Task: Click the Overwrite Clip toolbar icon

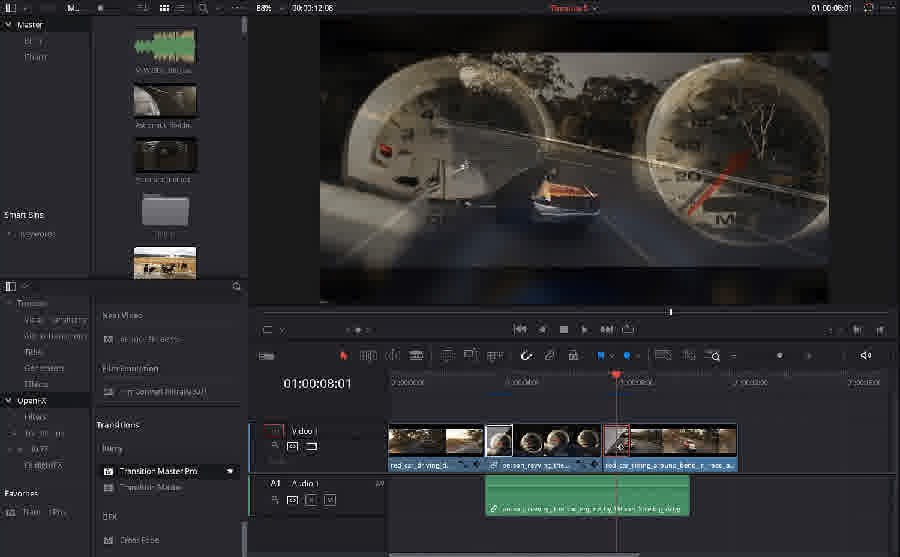Action: (x=471, y=356)
